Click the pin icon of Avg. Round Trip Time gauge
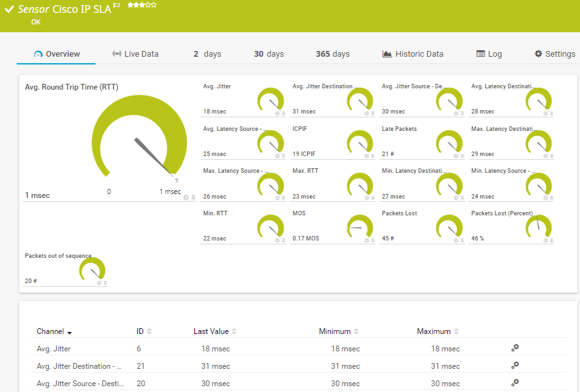The width and height of the screenshot is (580, 392). tap(193, 197)
